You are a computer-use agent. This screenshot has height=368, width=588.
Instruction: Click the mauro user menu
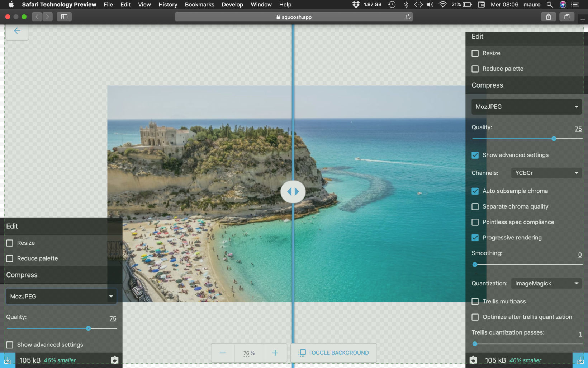tap(532, 5)
